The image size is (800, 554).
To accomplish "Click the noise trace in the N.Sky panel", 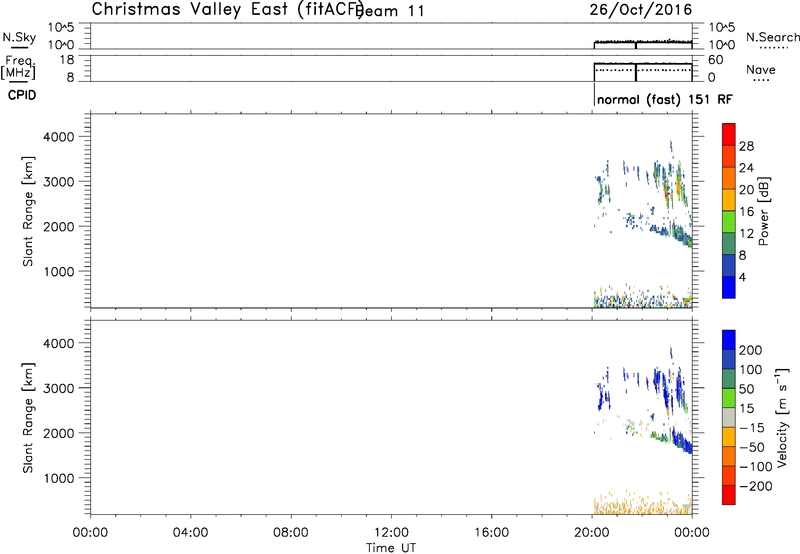I will click(643, 42).
